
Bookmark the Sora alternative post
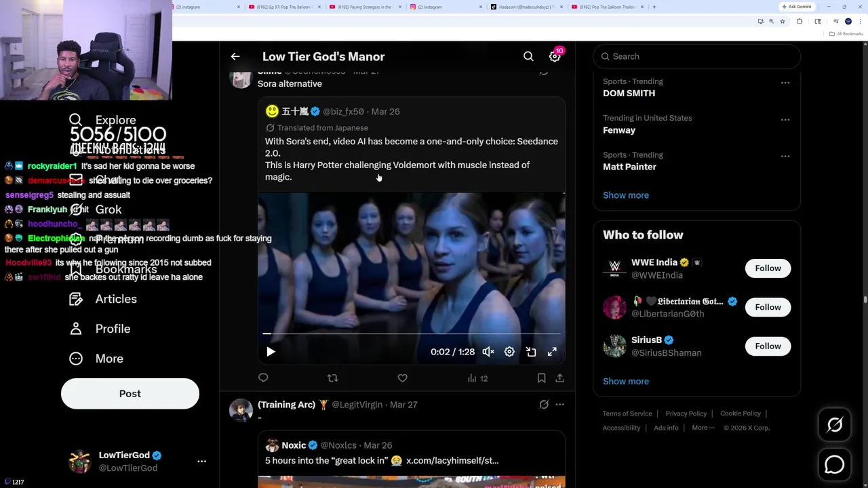click(x=541, y=378)
